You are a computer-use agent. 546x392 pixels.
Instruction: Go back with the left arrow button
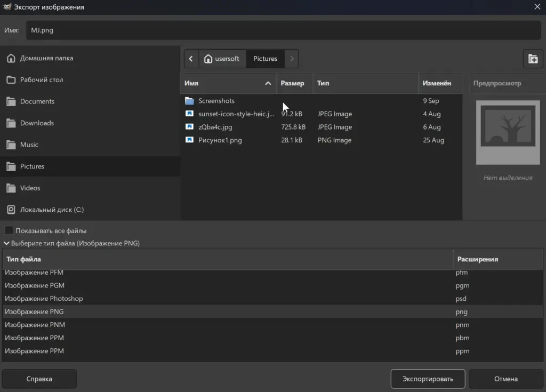pyautogui.click(x=191, y=59)
